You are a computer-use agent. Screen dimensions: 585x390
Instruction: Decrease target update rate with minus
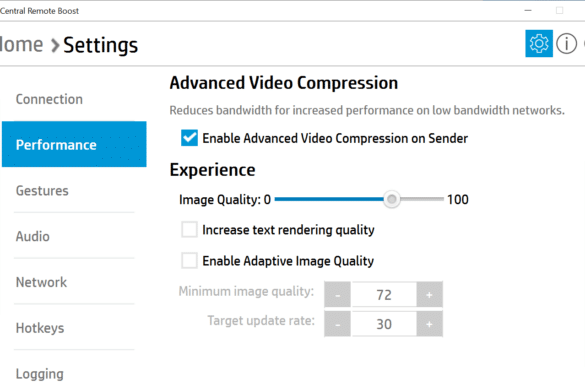tap(337, 324)
